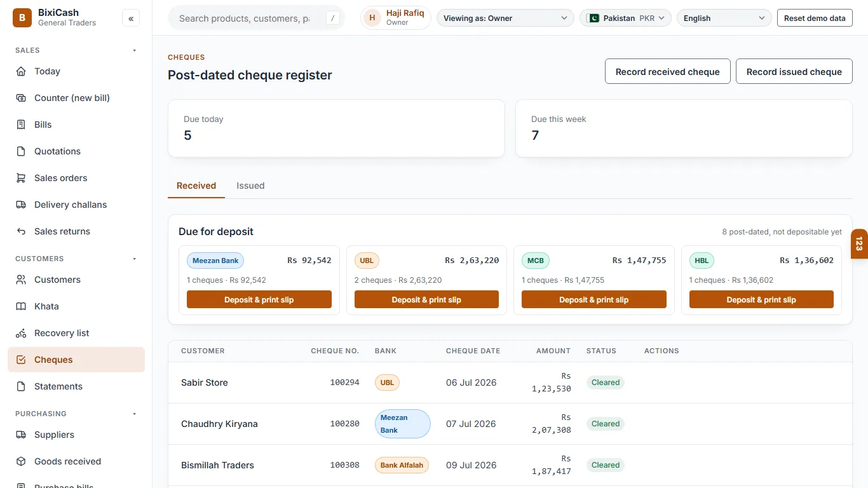The width and height of the screenshot is (868, 488).
Task: Collapse the sidebar with the chevron button
Action: [131, 18]
